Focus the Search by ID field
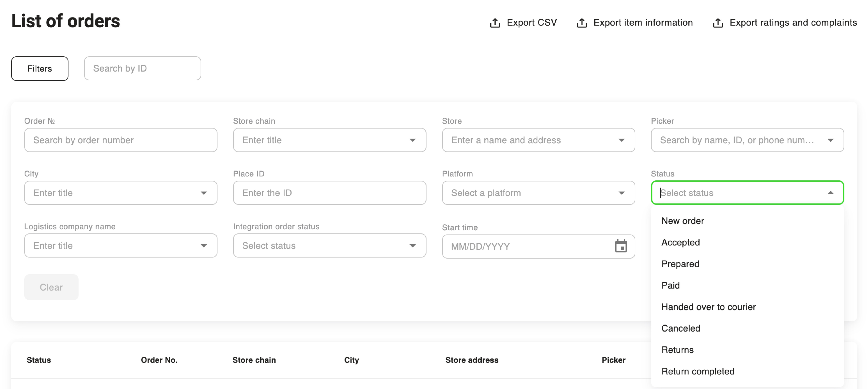This screenshot has width=868, height=389. (142, 68)
